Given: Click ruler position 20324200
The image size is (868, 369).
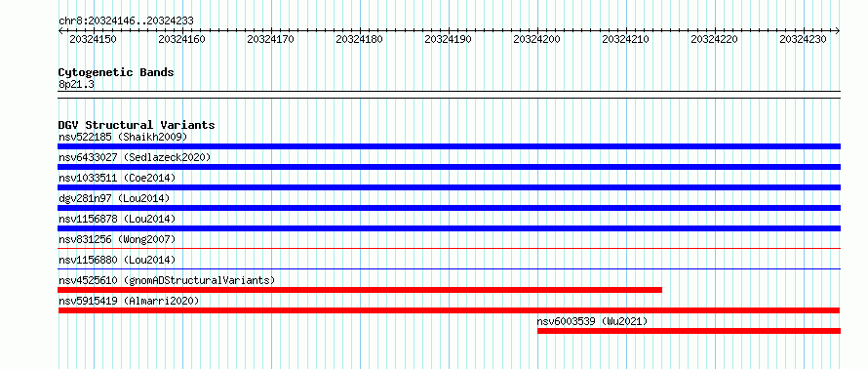Looking at the screenshot, I should click(537, 39).
